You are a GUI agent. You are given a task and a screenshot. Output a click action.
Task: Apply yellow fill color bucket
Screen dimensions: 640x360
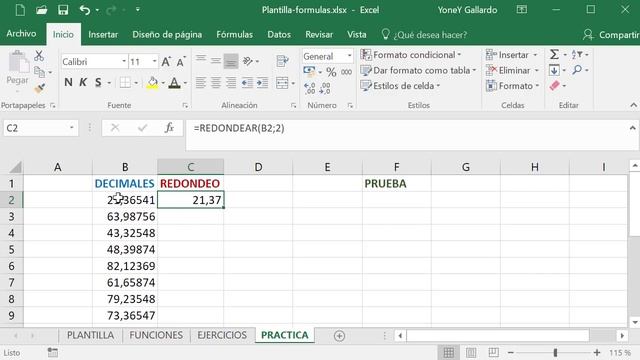pos(153,83)
